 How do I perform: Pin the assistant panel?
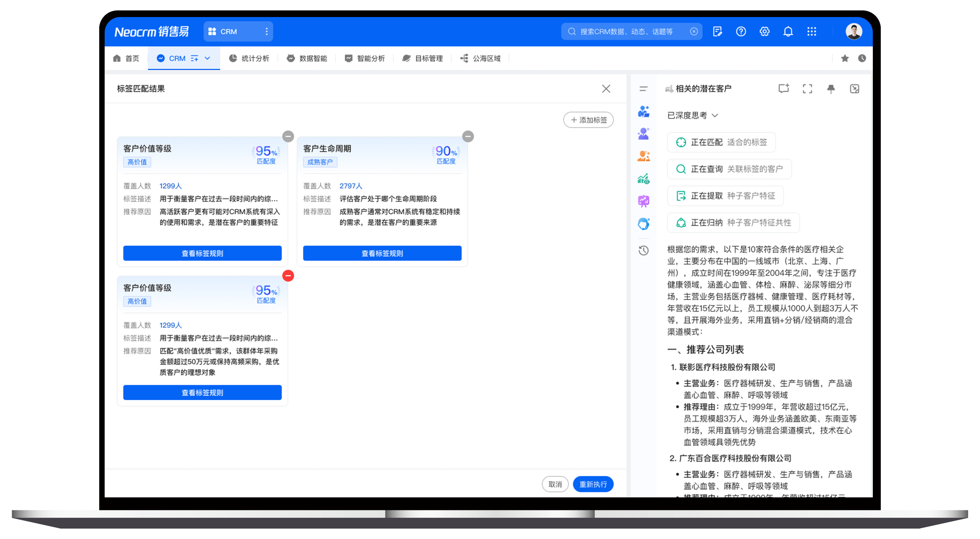[x=831, y=89]
